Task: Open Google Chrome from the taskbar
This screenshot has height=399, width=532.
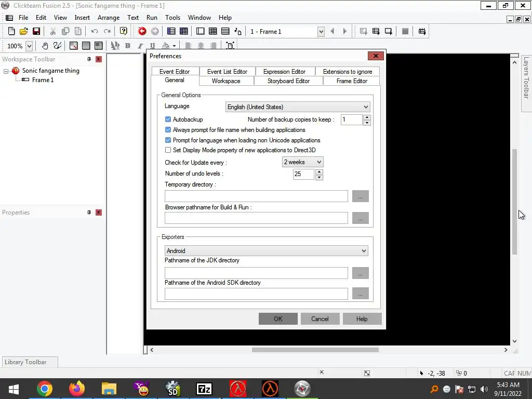Action: coord(45,389)
